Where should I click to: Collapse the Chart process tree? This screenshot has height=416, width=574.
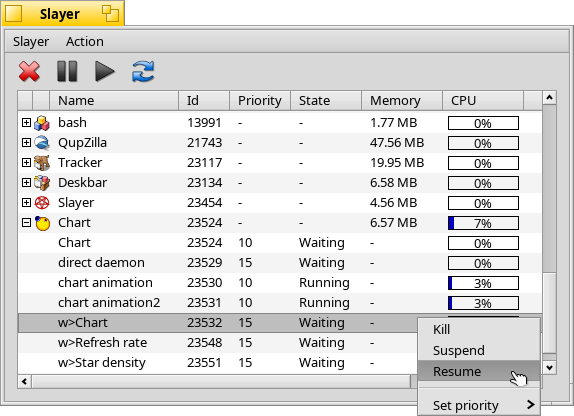click(x=26, y=222)
